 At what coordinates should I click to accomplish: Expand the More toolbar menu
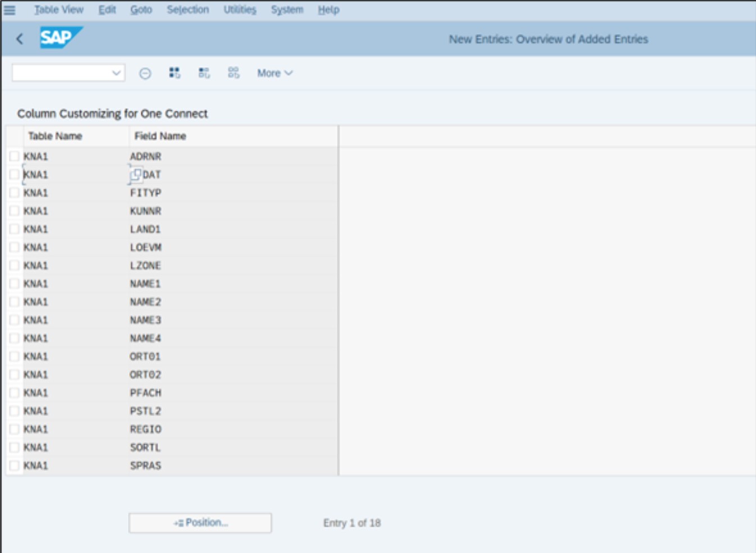pyautogui.click(x=275, y=73)
